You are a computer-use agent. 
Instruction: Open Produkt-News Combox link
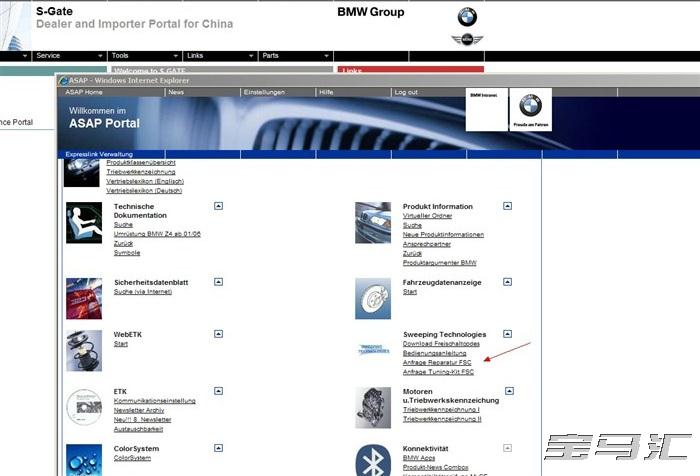coord(435,468)
